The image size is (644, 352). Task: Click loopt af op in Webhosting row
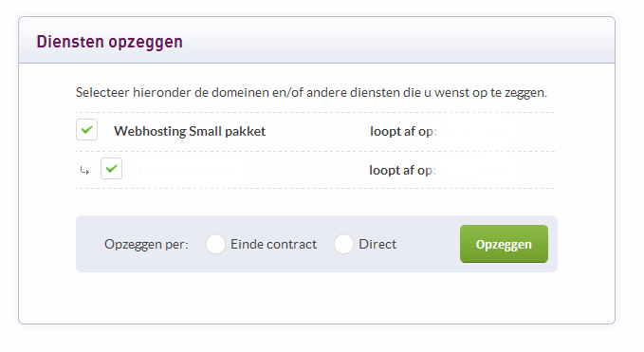point(403,132)
